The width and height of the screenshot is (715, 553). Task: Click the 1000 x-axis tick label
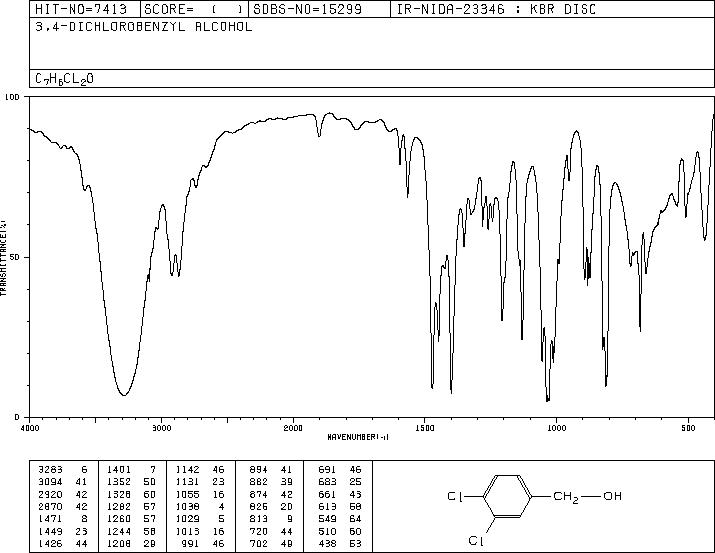pyautogui.click(x=556, y=428)
